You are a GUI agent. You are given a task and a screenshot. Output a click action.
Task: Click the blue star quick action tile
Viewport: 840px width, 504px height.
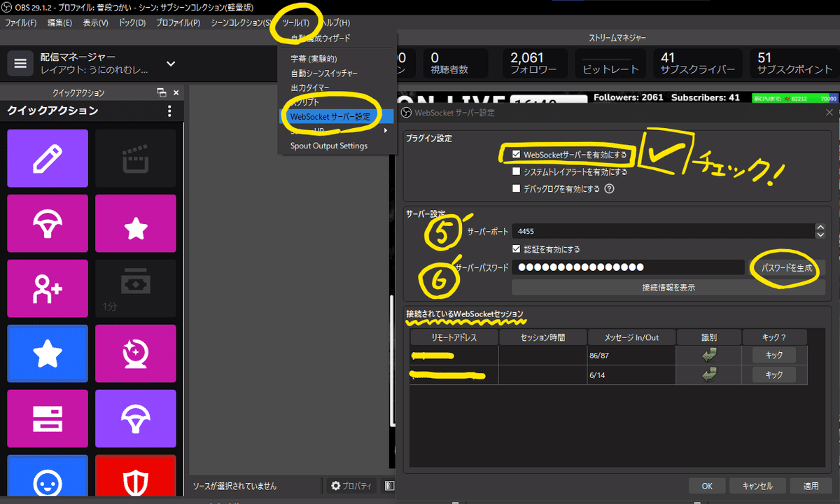48,353
